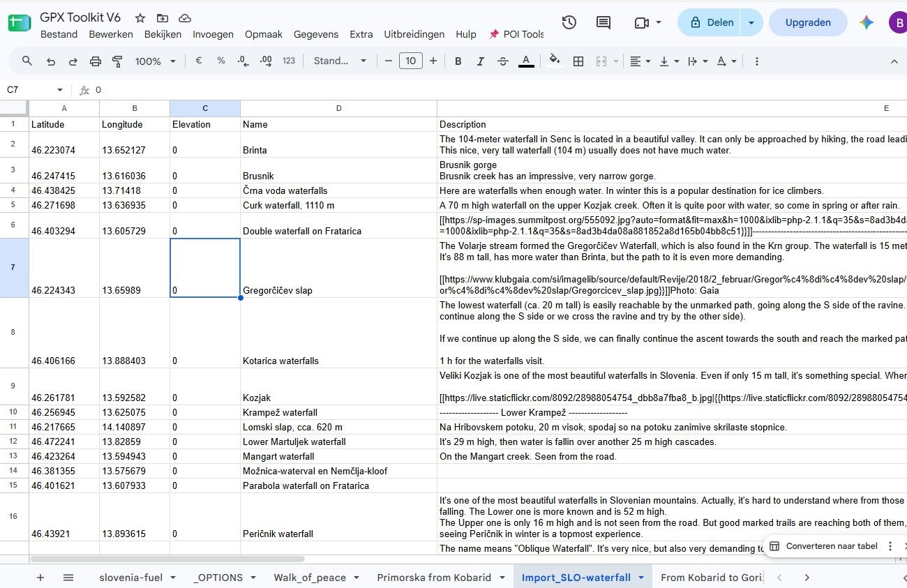907x588 pixels.
Task: Toggle Bold formatting
Action: [x=458, y=61]
